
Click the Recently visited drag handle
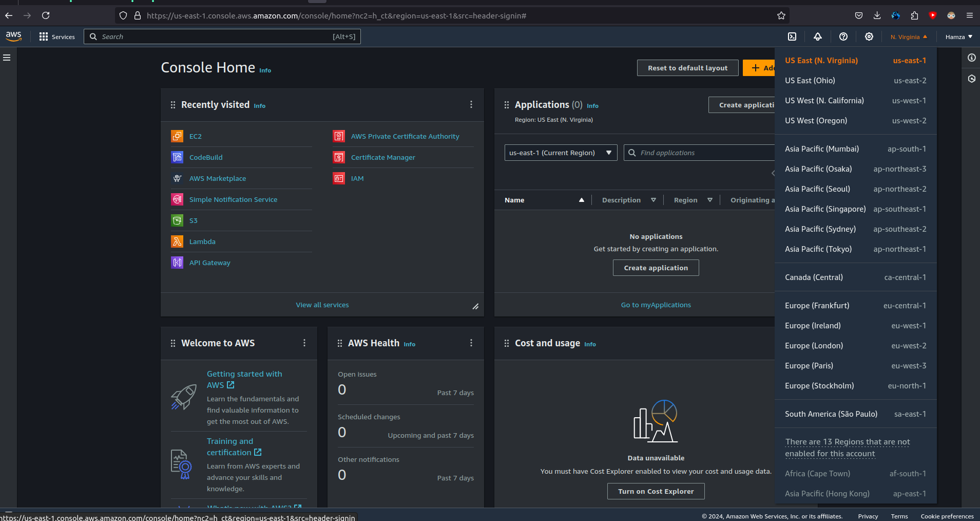pyautogui.click(x=173, y=105)
